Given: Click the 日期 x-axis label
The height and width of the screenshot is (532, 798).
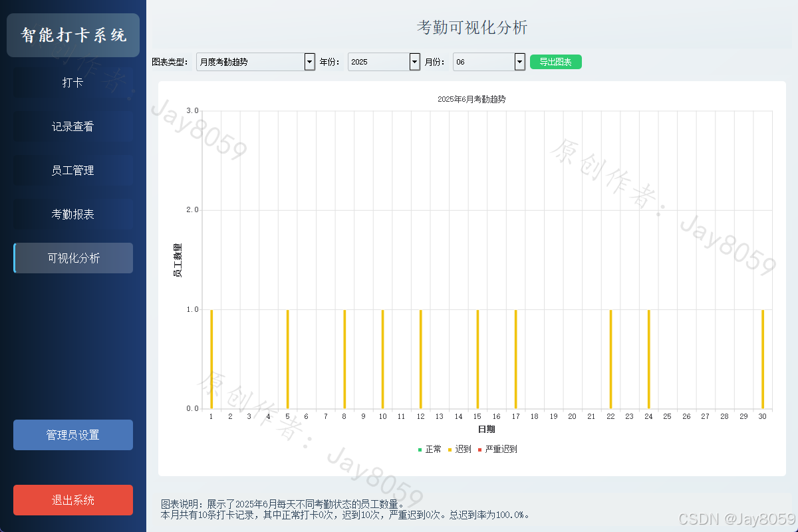Looking at the screenshot, I should (x=487, y=430).
